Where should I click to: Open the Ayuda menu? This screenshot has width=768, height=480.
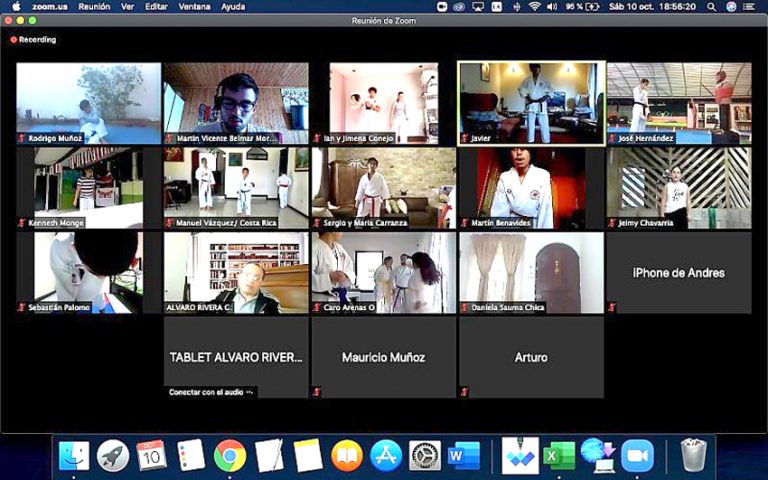tap(233, 6)
